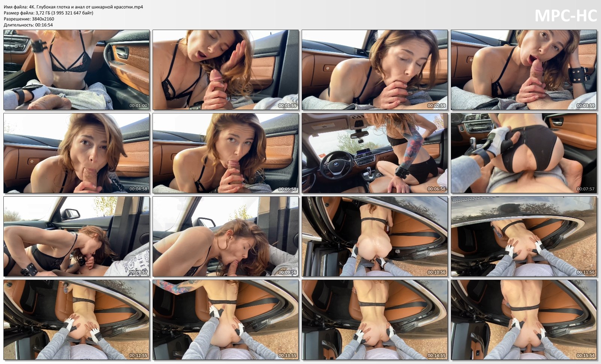Open the thumbnail at 00:12:55
Viewport: 601px width, 364px height.
[76, 320]
